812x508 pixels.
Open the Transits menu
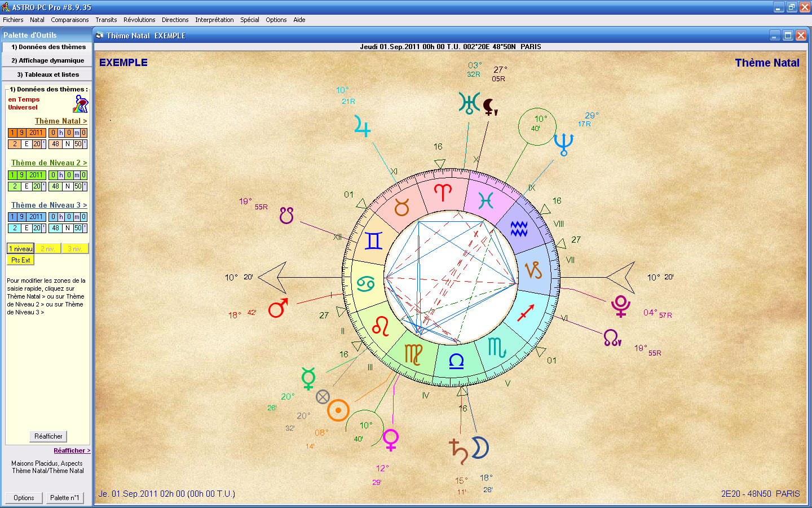coord(106,20)
